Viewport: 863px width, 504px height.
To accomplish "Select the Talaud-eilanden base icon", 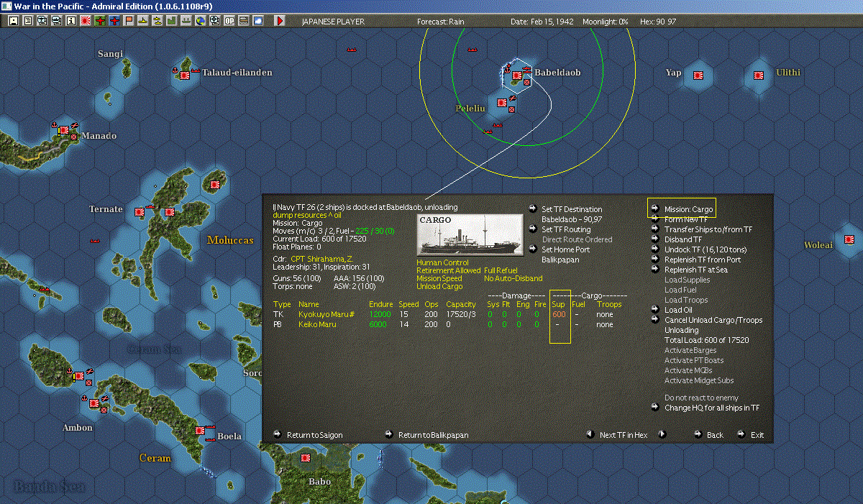I will click(x=185, y=75).
